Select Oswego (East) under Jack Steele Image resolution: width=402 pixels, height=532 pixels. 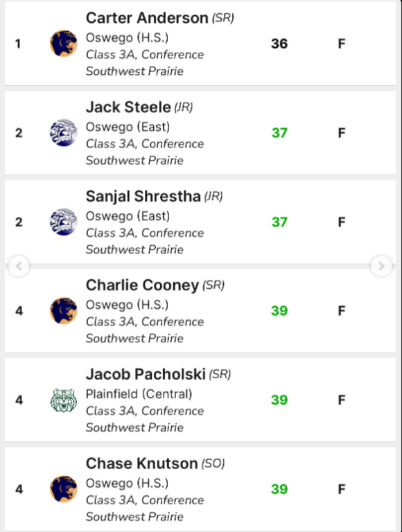(x=128, y=127)
